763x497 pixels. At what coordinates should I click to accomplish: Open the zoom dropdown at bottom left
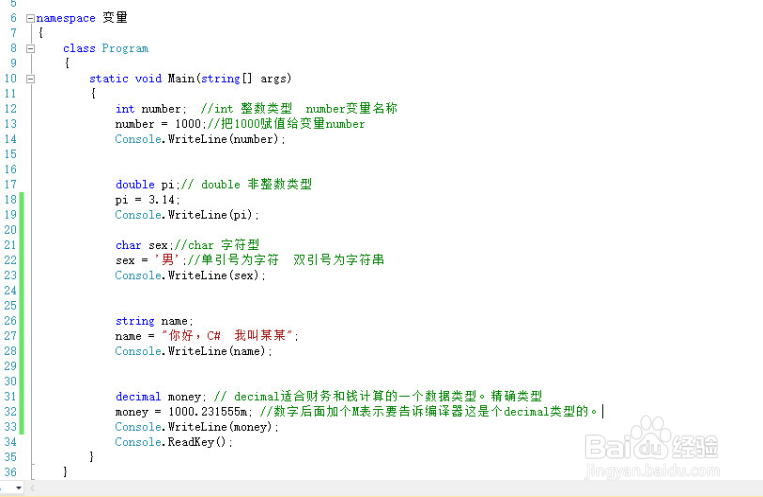tap(18, 487)
